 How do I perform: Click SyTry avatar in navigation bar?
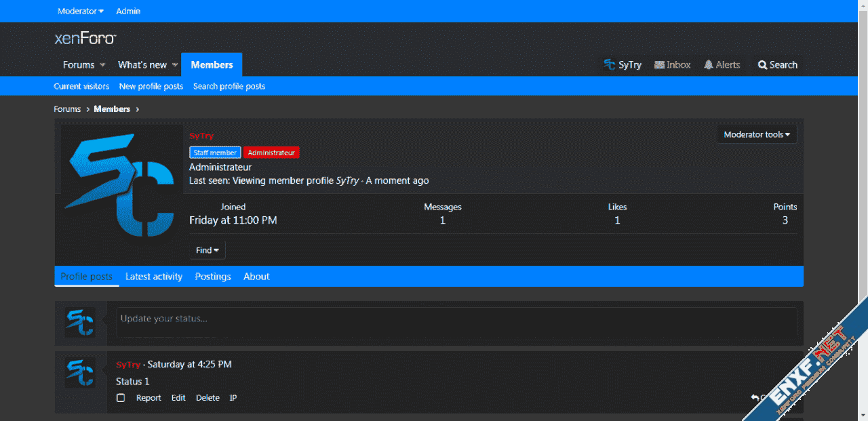610,65
